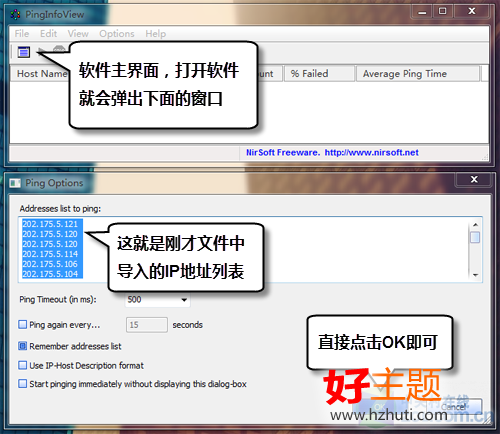Enable Start pinging immediately checkbox

23,384
